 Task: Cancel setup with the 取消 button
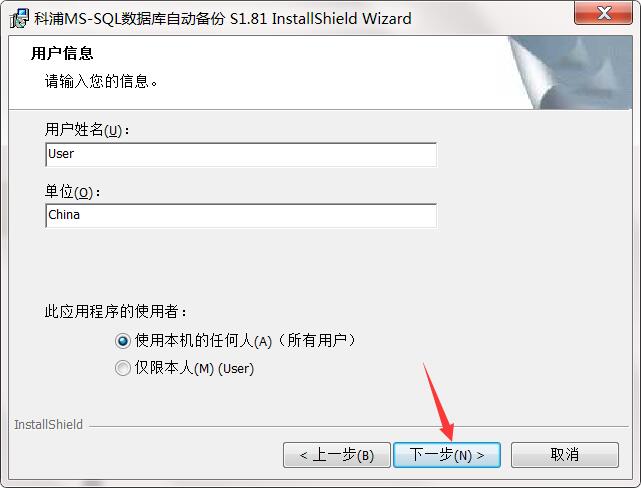point(565,455)
